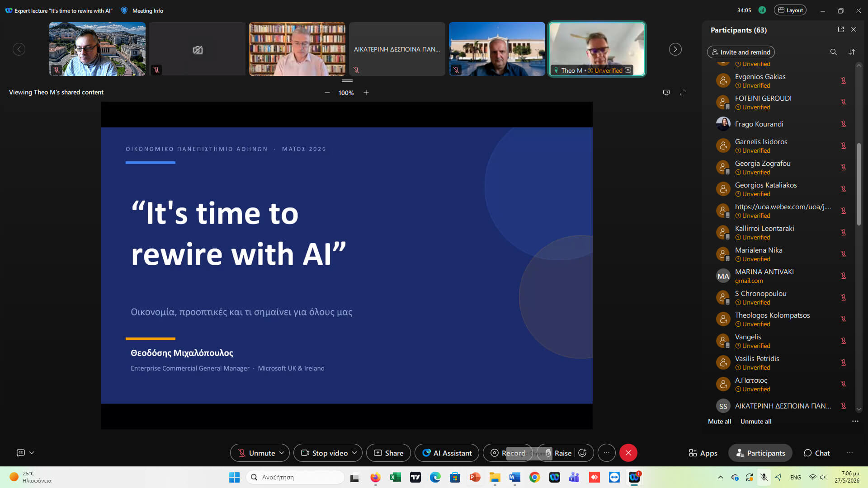Leave the meeting with red X button
This screenshot has width=868, height=488.
tap(628, 453)
